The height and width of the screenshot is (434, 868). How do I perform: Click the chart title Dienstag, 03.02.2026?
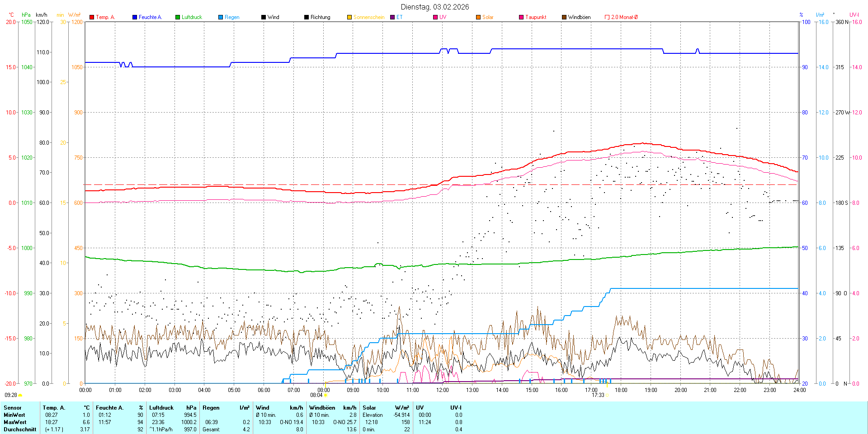[x=435, y=7]
